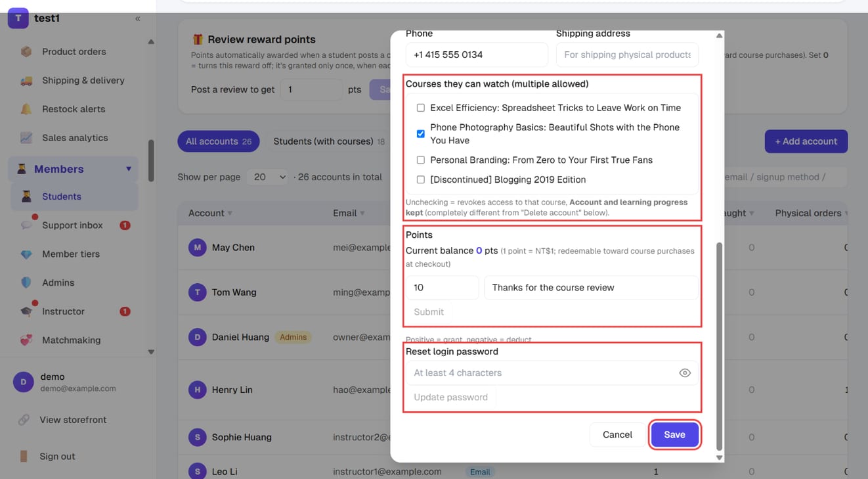Open Product orders box icon
Viewport: 868px width, 479px height.
tap(26, 51)
